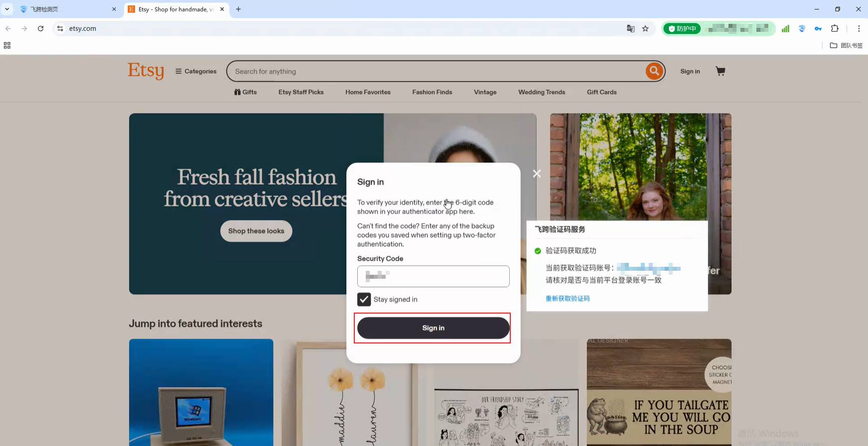Click the browser forward arrow

(x=24, y=28)
